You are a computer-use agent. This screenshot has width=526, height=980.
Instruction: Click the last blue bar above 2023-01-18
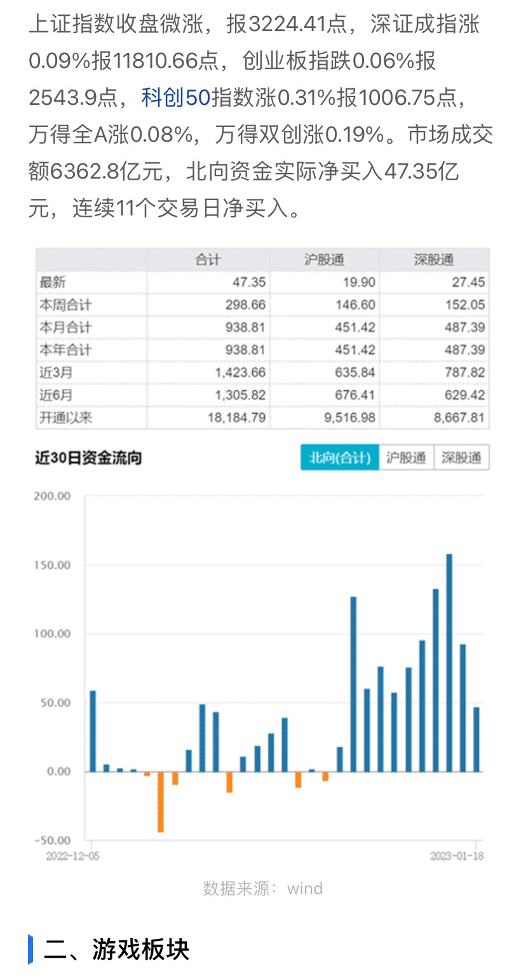476,739
